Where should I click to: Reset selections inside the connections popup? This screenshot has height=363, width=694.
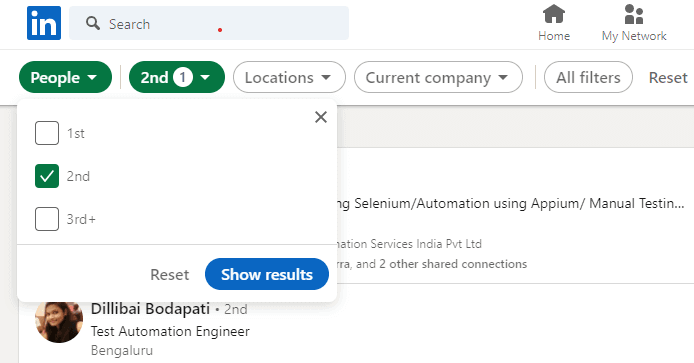[x=170, y=274]
